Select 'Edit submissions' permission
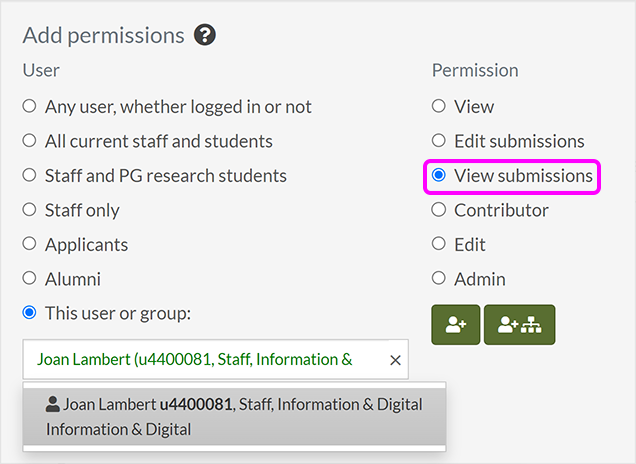 [x=439, y=141]
